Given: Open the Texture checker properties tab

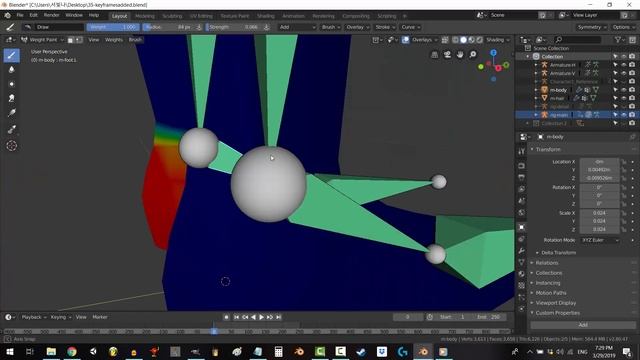Looking at the screenshot, I should coord(522,285).
